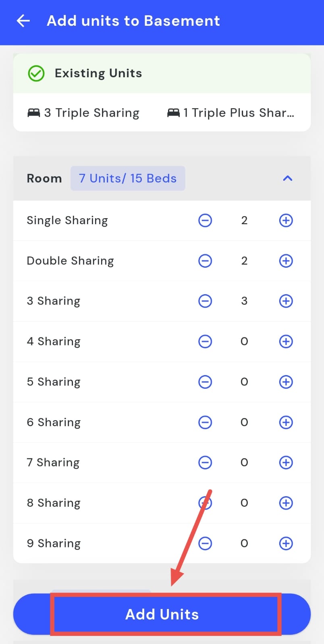Remove one Double Sharing room
Viewport: 324px width, 644px height.
(x=205, y=261)
